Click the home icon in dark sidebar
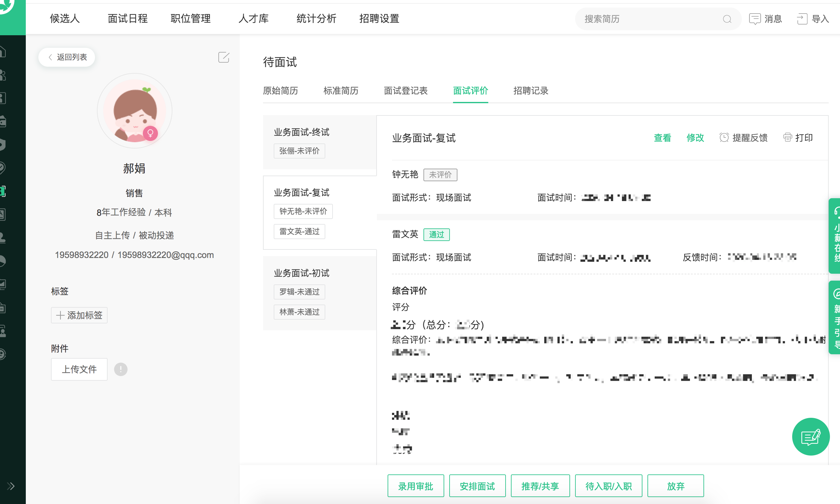Image resolution: width=840 pixels, height=504 pixels. point(3,52)
